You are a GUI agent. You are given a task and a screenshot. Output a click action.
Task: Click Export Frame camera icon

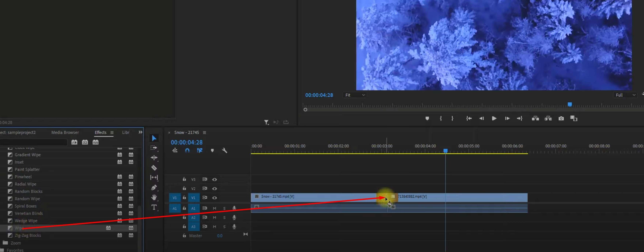(561, 118)
